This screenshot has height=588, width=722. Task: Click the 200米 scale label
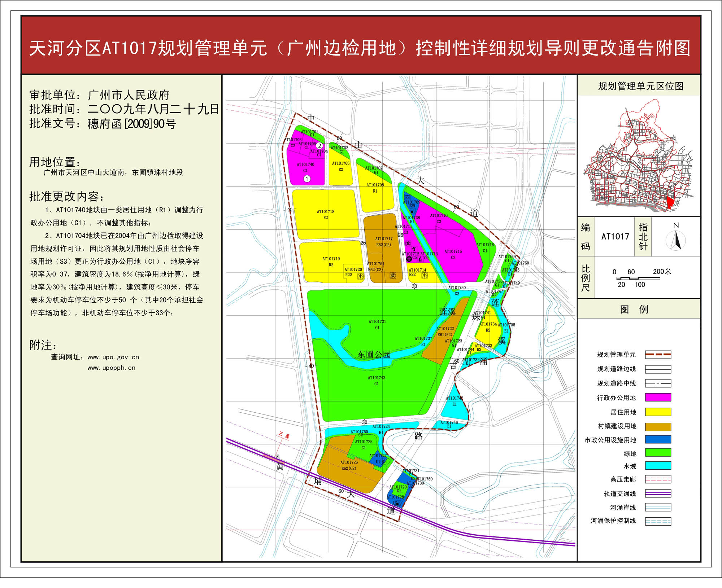pos(662,271)
